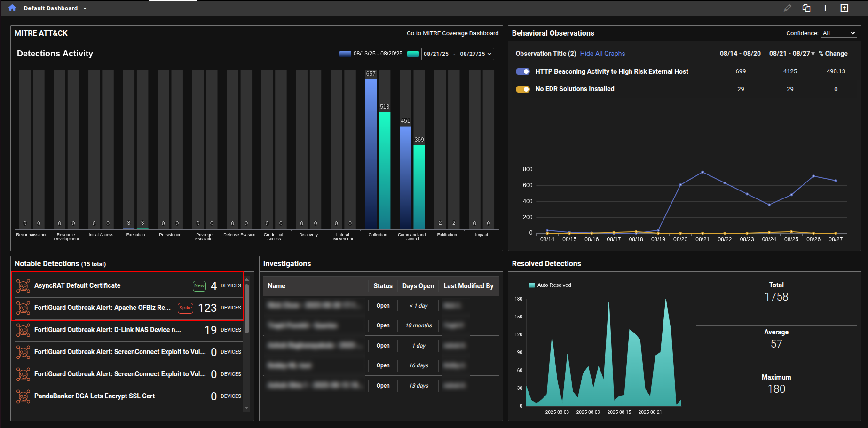Click skull icon beside PandaBanker DGA detection
The height and width of the screenshot is (428, 868).
click(x=23, y=396)
